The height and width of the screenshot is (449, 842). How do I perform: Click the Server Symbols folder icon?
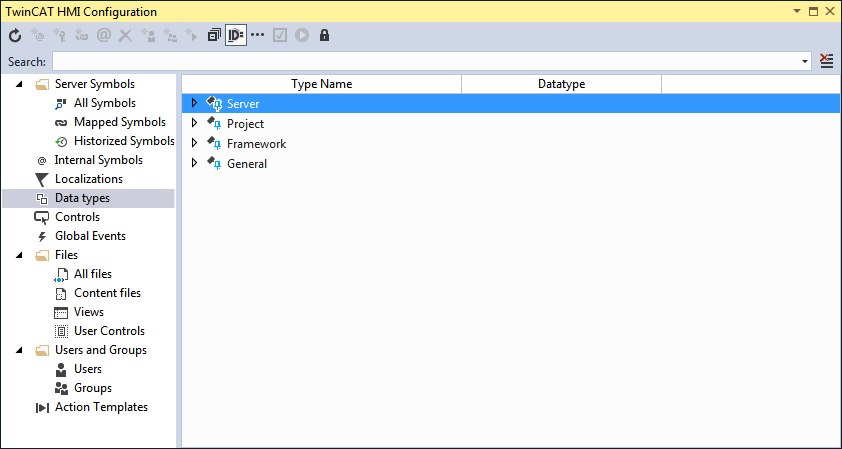click(x=42, y=84)
